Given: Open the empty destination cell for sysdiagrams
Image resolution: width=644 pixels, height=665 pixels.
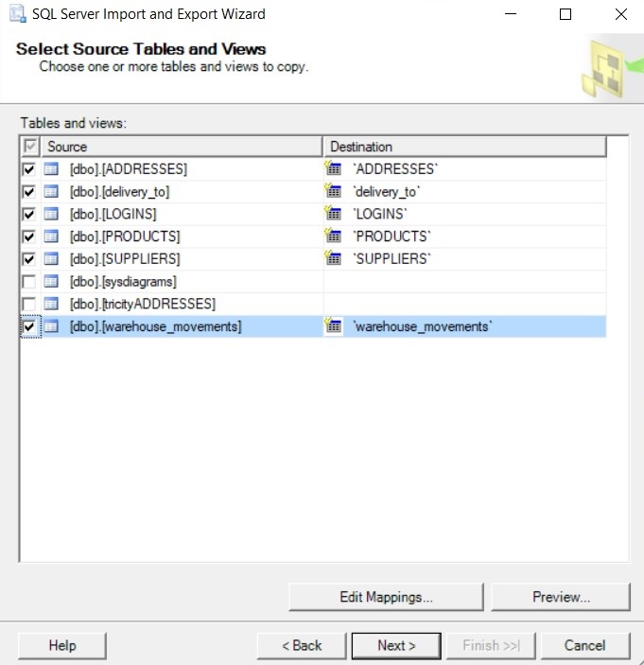Looking at the screenshot, I should [463, 281].
